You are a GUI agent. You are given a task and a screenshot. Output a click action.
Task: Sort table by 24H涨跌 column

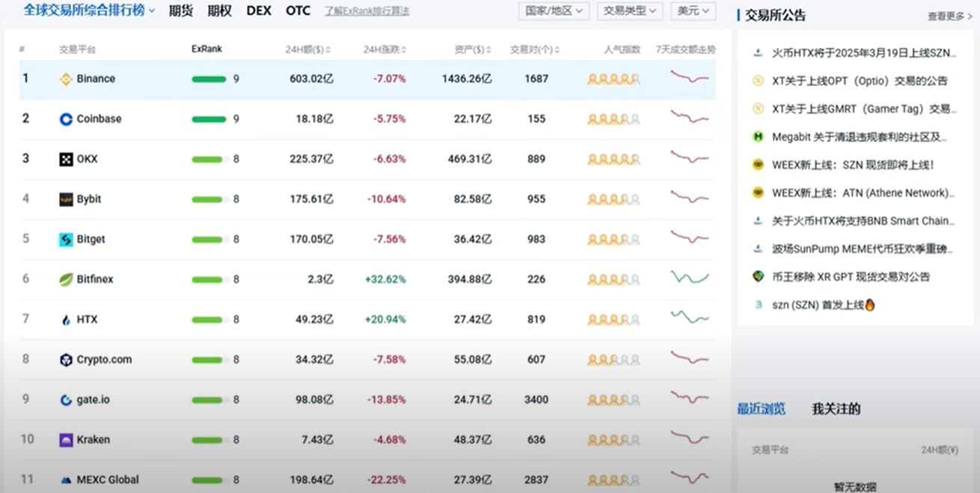point(385,50)
